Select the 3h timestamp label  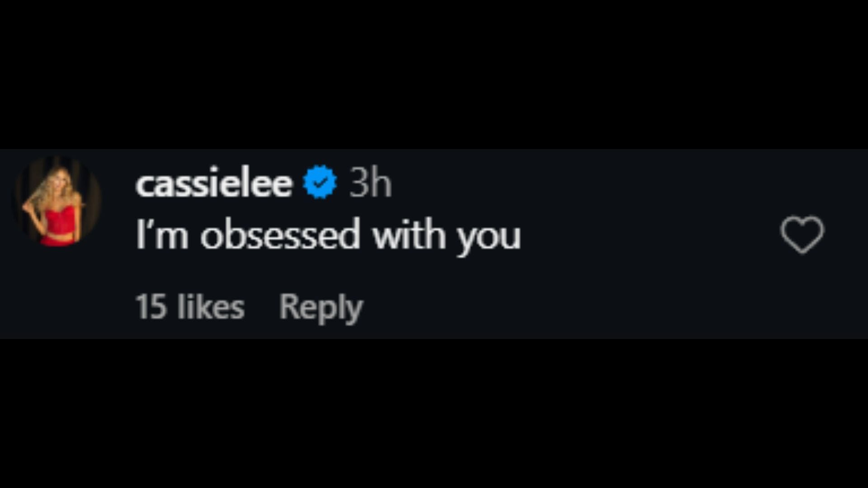(371, 183)
